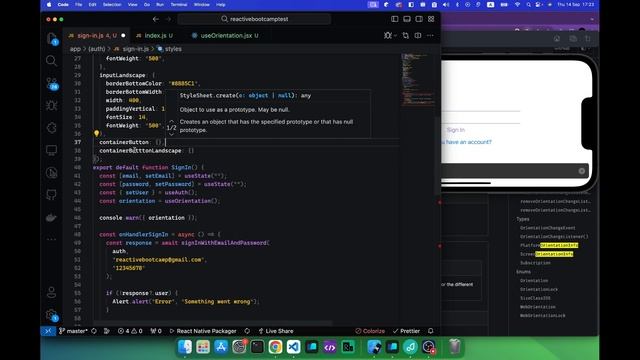Open debug icon dropdown arrow in toolbar
Viewport: 640px width, 360px height.
pyautogui.click(x=395, y=36)
